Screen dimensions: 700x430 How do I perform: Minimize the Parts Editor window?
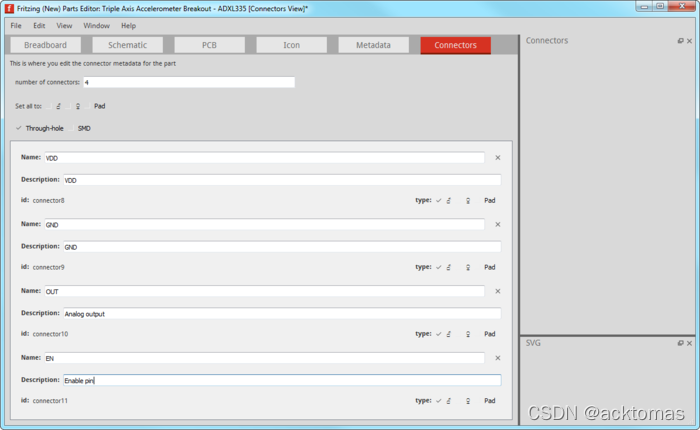pyautogui.click(x=644, y=6)
